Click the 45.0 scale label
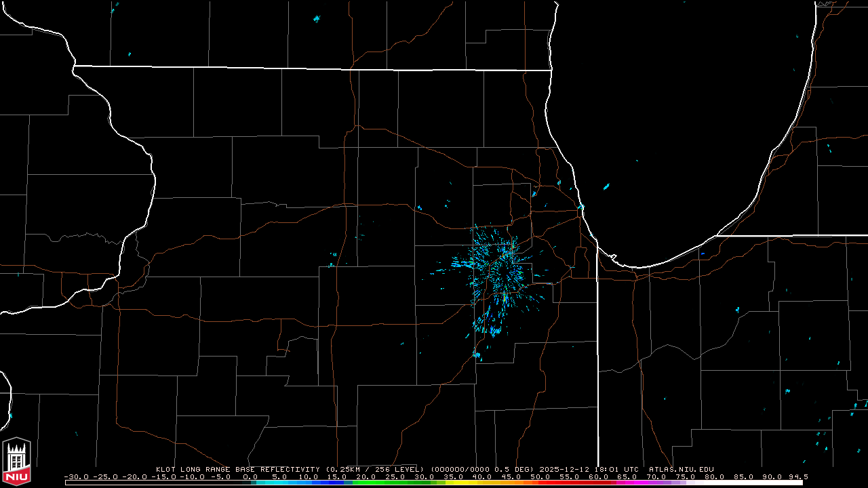Screen dimensions: 868x488 511,476
